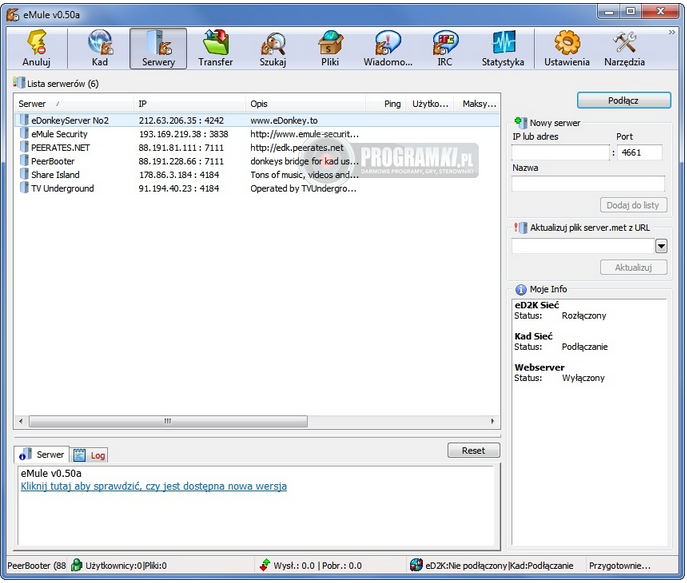Open the Kad network toolbar icon
Screen dimensions: 687x583
(100, 42)
